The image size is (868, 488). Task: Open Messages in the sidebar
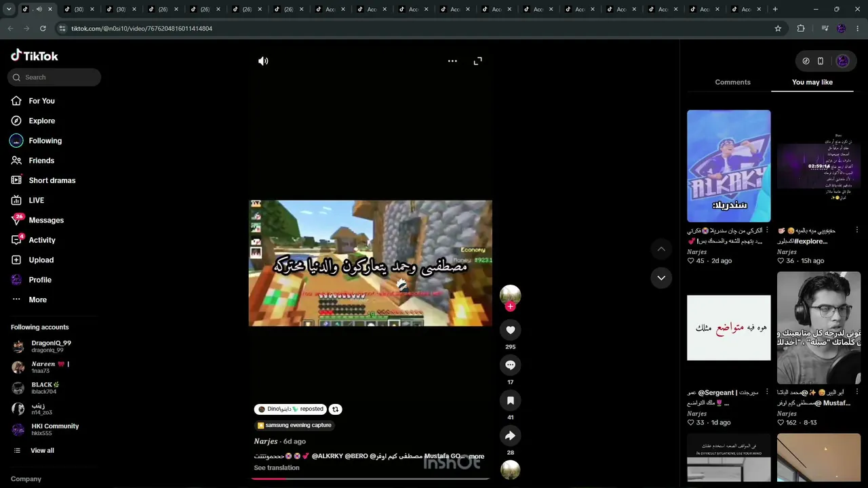point(46,220)
